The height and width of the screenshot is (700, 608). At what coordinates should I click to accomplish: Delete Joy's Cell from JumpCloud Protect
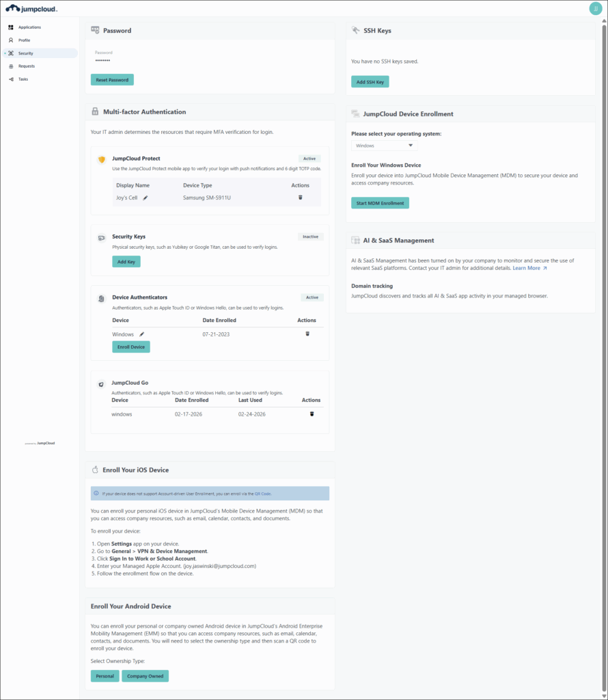[x=300, y=198]
